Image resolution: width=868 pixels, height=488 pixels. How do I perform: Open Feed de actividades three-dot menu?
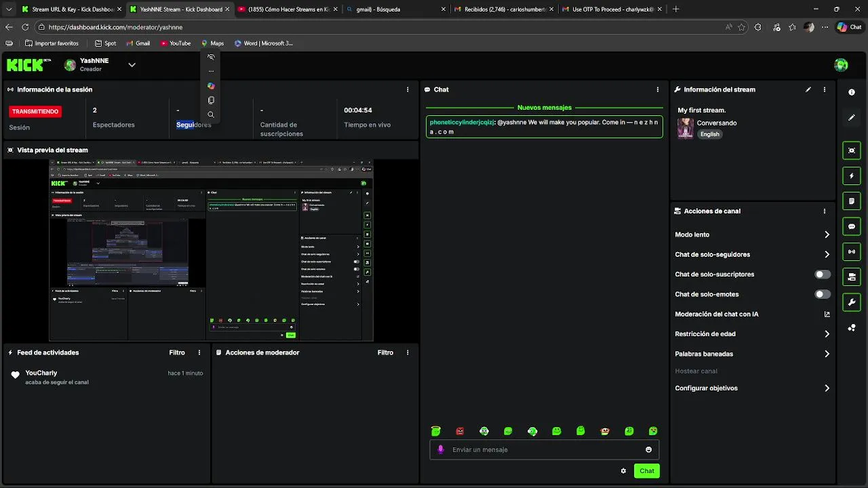199,352
